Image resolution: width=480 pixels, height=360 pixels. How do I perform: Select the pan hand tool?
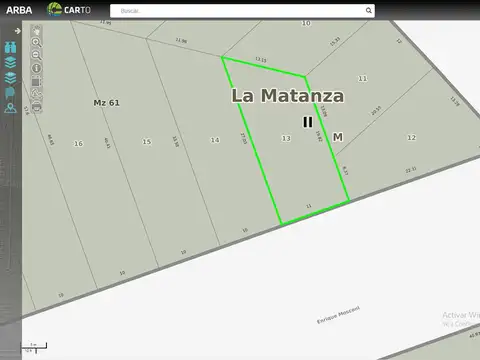tap(36, 30)
